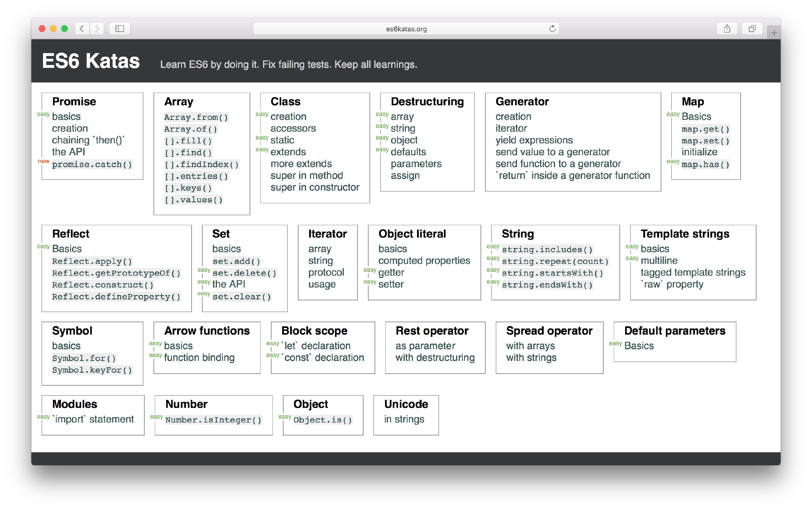Image resolution: width=812 pixels, height=510 pixels.
Task: Open Reflect.getPrototypeOf() kata
Action: pyautogui.click(x=116, y=273)
